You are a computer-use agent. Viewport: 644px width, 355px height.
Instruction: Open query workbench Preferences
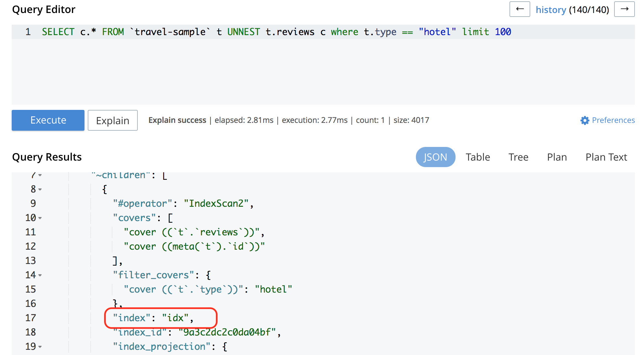tap(613, 120)
